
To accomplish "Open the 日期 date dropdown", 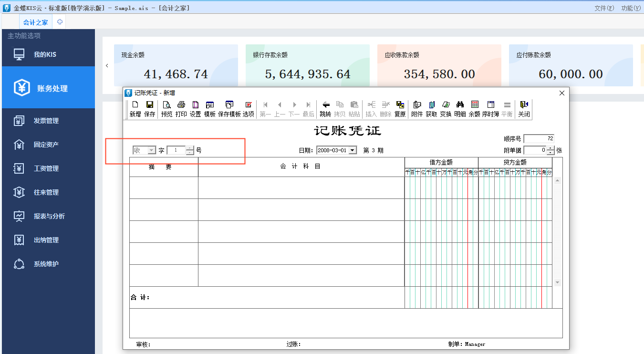I will click(353, 150).
